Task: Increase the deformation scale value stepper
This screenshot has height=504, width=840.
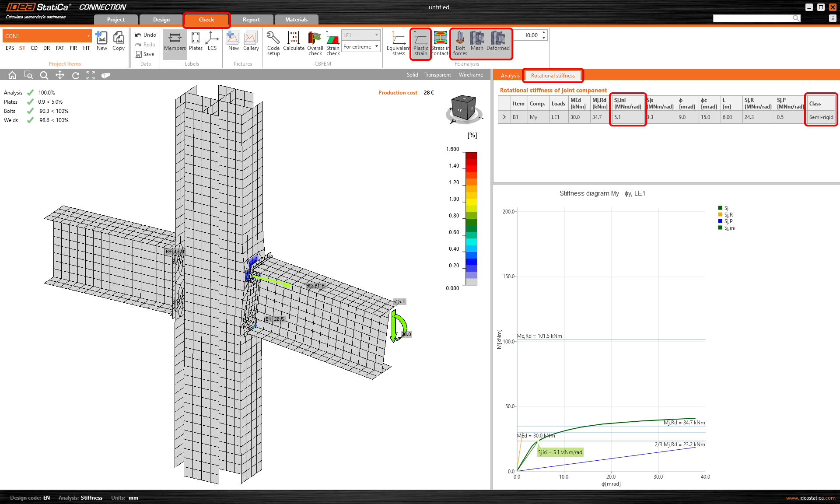Action: tap(544, 32)
